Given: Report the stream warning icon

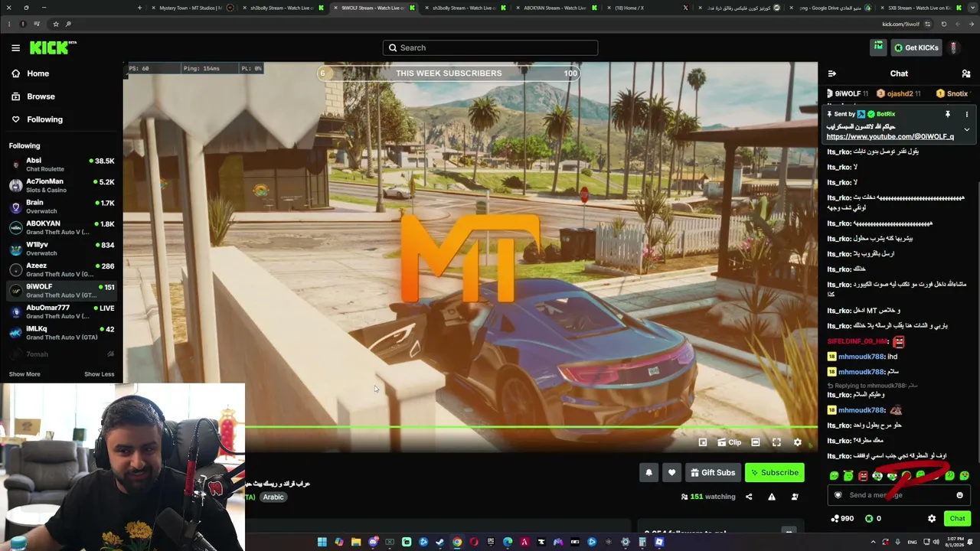Looking at the screenshot, I should click(772, 497).
